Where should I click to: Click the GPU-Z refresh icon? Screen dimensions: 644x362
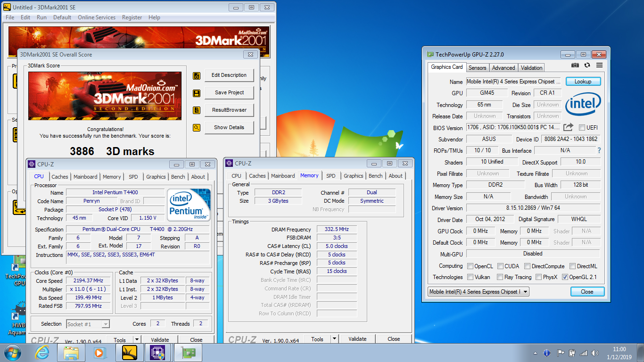coord(587,66)
